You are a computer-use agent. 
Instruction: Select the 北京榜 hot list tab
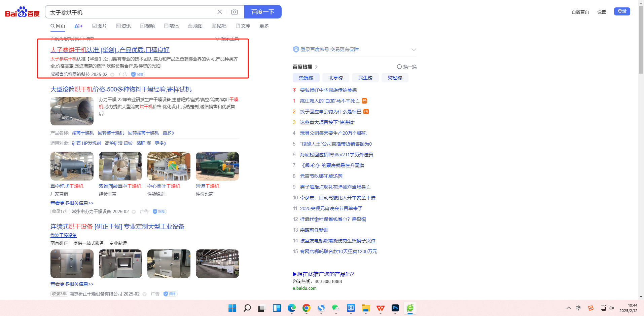(335, 78)
